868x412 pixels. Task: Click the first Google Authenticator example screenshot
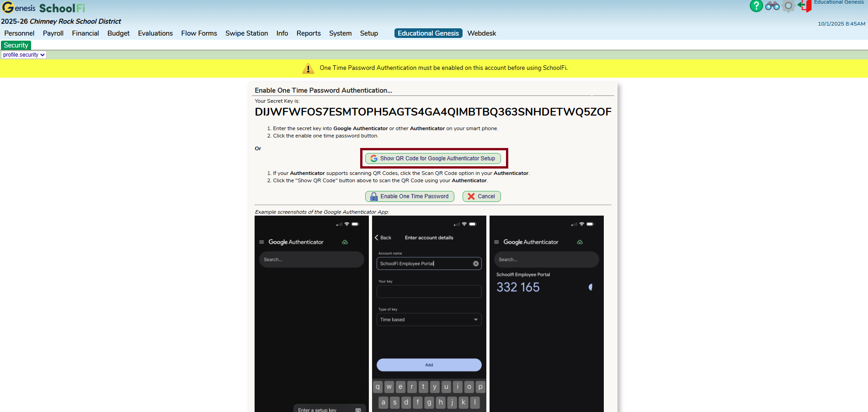click(312, 314)
